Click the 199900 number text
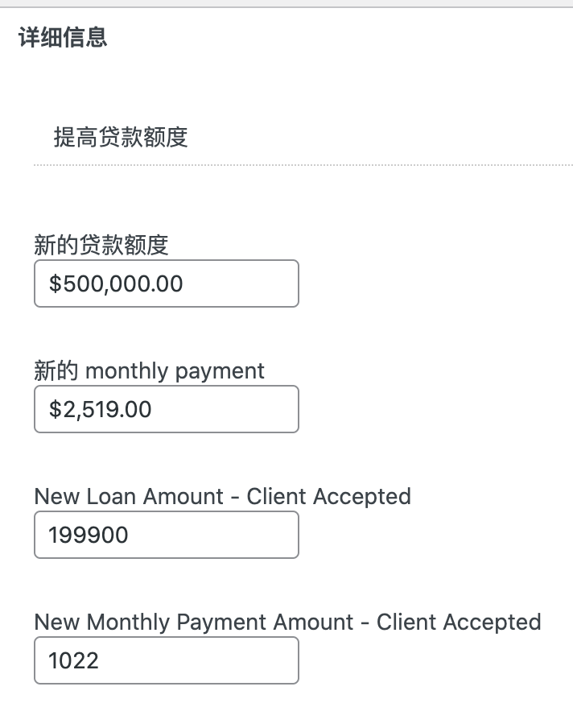The height and width of the screenshot is (728, 573). [89, 535]
